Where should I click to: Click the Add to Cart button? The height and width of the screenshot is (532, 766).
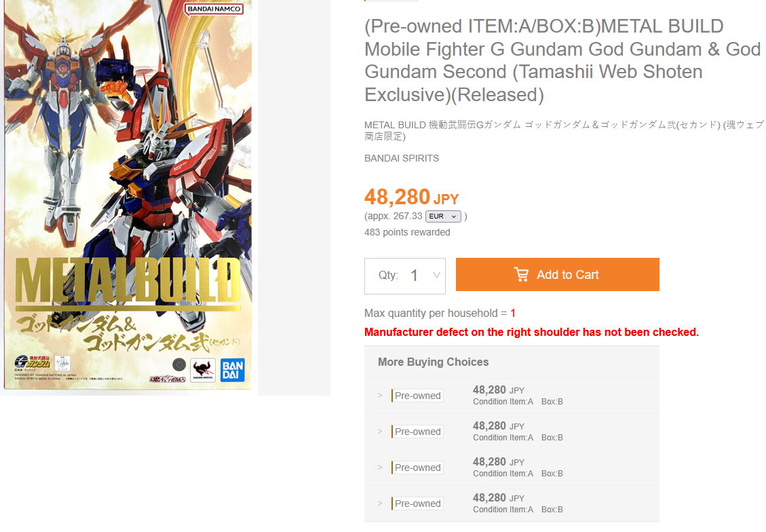558,275
